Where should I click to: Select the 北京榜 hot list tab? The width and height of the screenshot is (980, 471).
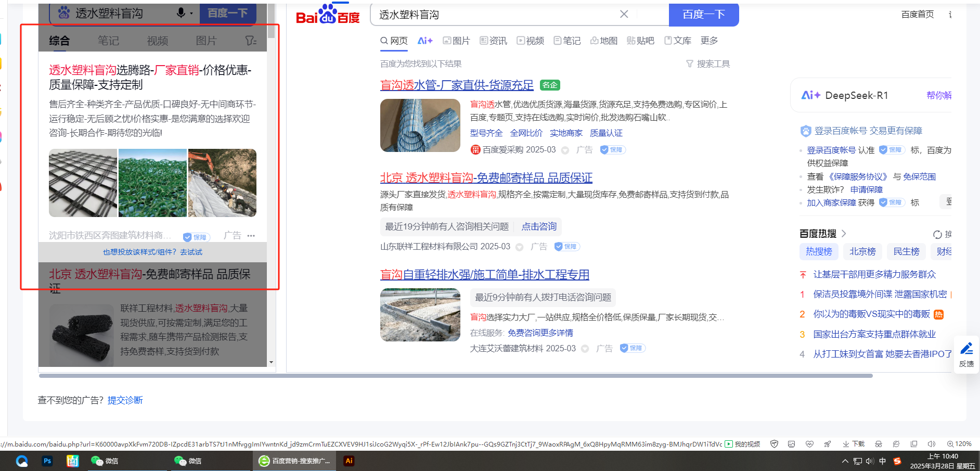coord(862,252)
